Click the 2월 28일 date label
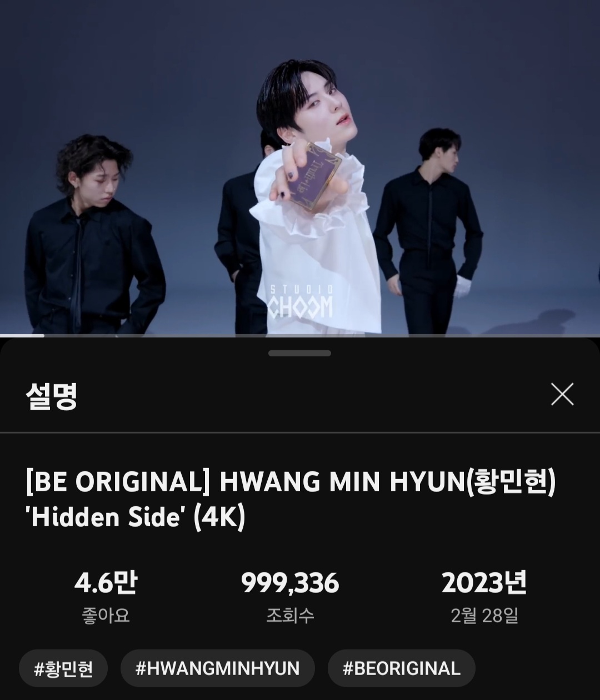The width and height of the screenshot is (600, 700). pos(484,616)
